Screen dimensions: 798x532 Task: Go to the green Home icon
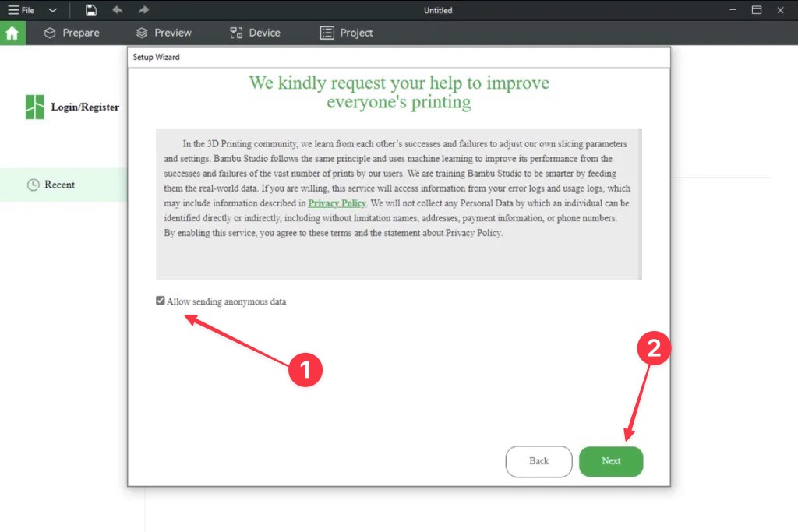click(x=12, y=33)
